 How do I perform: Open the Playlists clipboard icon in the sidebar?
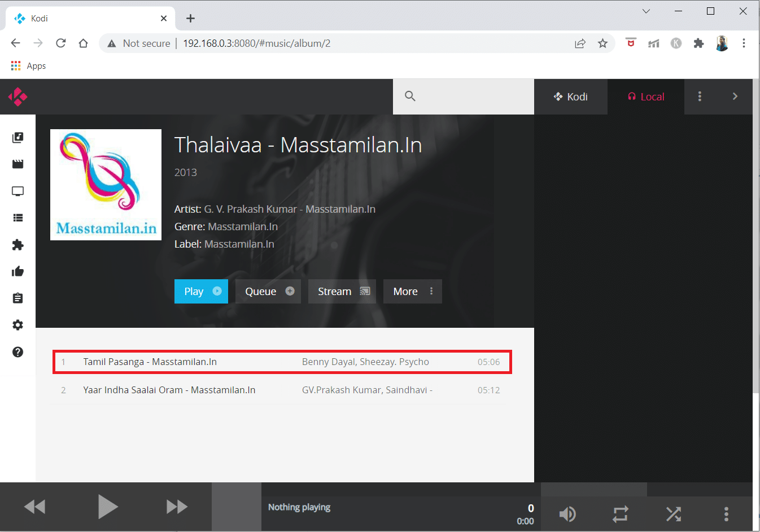tap(18, 298)
